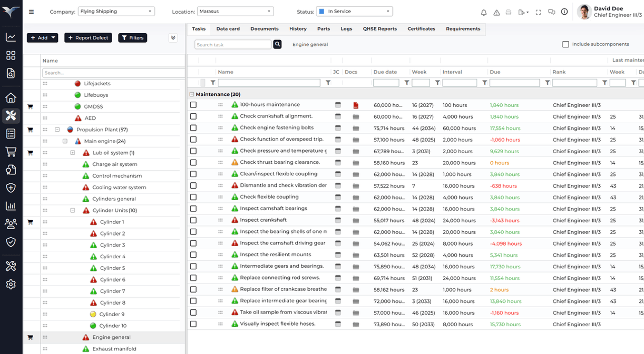
Task: Tick checkbox for 100-hours maintenance
Action: point(193,105)
